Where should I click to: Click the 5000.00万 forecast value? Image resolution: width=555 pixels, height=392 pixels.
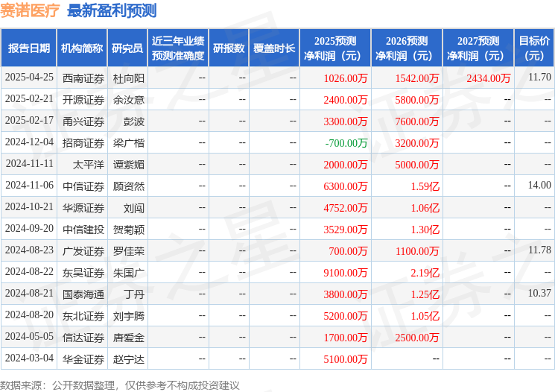pos(416,165)
